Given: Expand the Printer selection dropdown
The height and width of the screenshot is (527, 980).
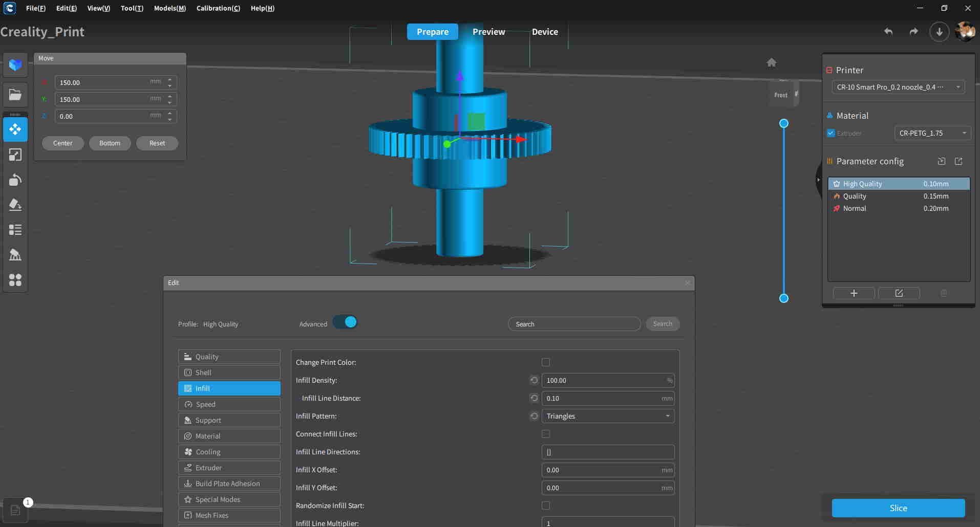Looking at the screenshot, I should tap(898, 87).
